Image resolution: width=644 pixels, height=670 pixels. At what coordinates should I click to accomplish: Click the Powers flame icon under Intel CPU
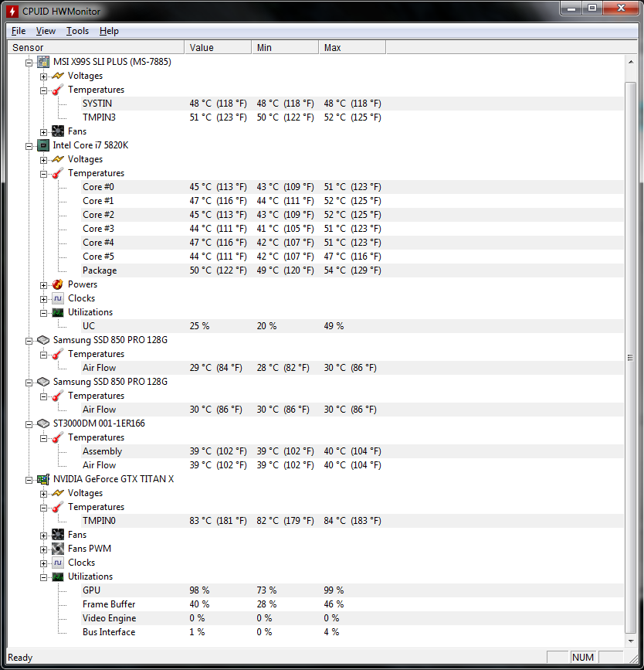coord(58,284)
